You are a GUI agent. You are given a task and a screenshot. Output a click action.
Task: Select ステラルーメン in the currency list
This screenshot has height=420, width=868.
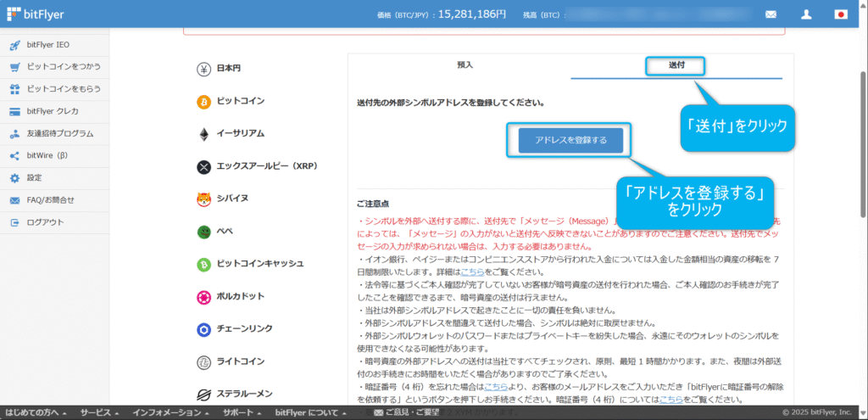[x=244, y=395]
